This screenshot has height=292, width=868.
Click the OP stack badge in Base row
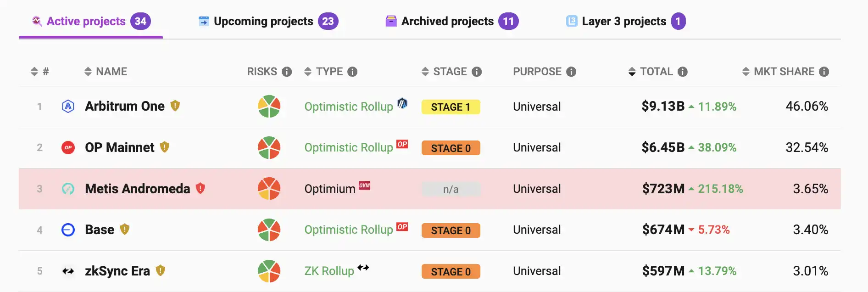402,227
